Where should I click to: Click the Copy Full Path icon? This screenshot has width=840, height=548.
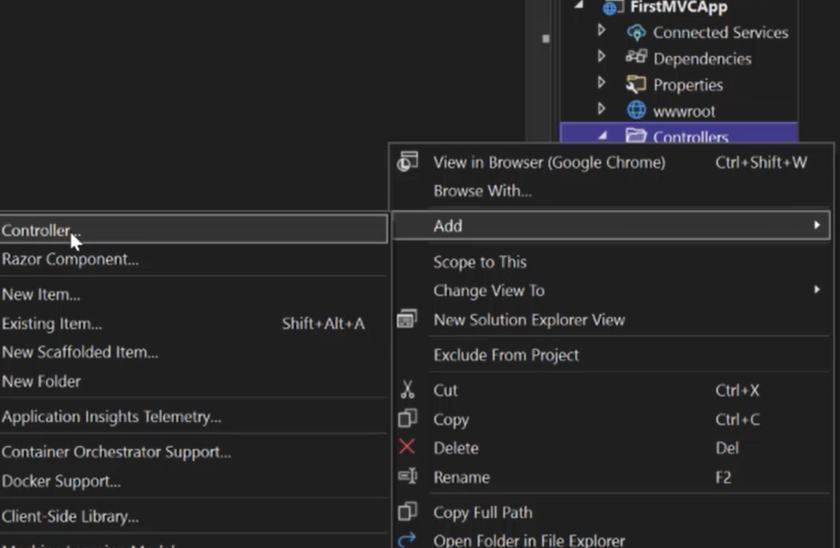pos(407,512)
